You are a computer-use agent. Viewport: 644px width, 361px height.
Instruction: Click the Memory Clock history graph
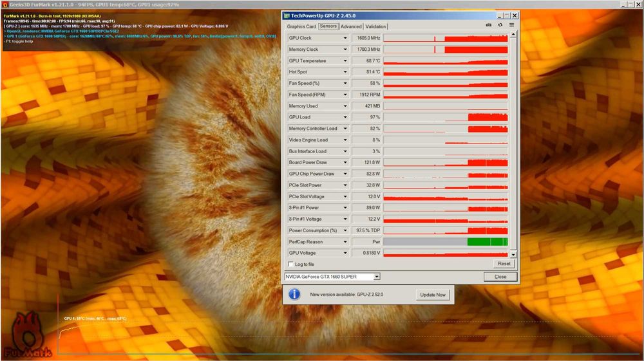click(x=446, y=49)
